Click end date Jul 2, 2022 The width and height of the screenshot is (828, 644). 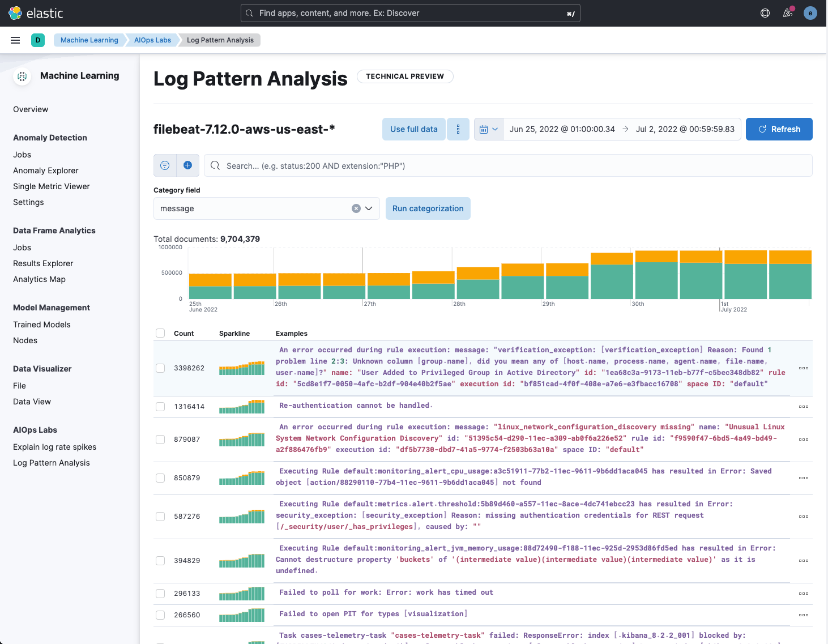tap(685, 129)
